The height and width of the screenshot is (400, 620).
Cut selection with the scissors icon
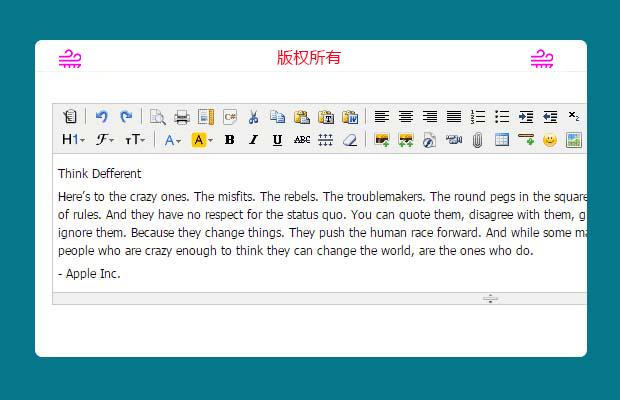(x=254, y=116)
